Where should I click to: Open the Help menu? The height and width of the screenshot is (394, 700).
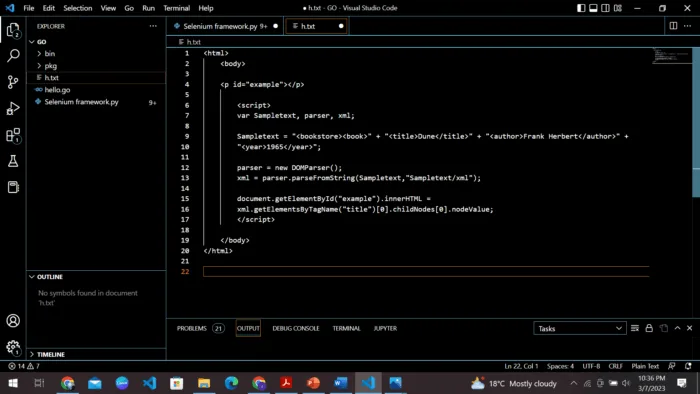[x=206, y=8]
